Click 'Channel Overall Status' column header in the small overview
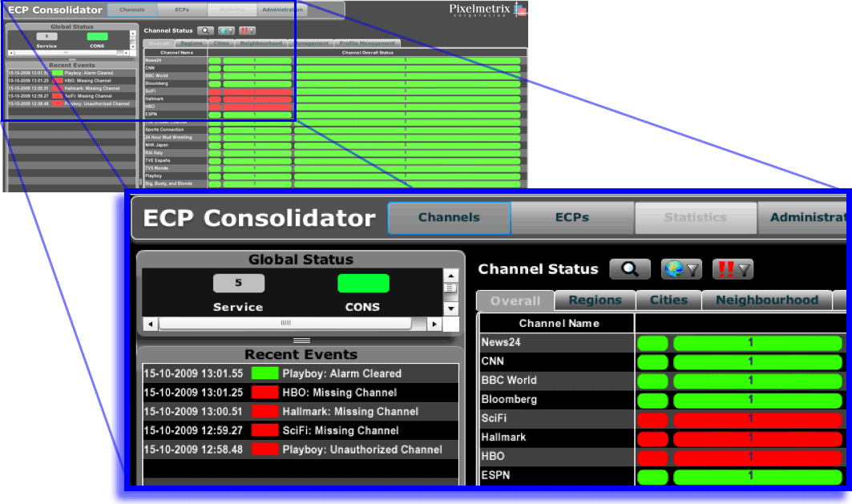Screen dimensions: 852x504 367,53
